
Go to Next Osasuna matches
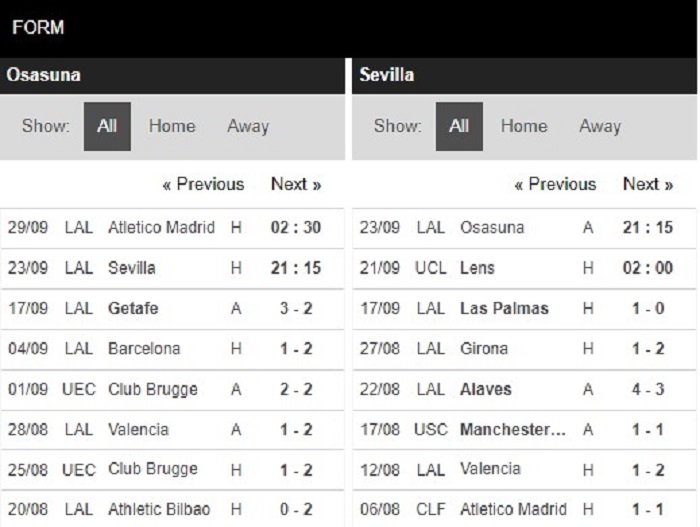tap(296, 184)
